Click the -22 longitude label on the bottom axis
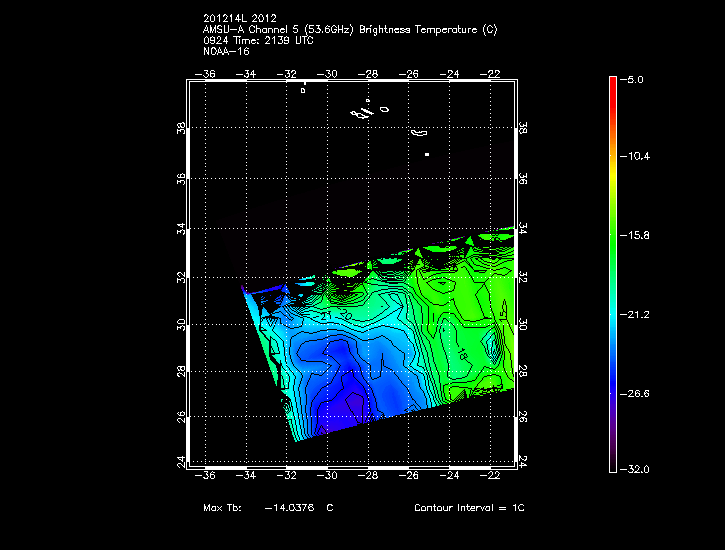Viewport: 725px width, 550px height. 493,478
